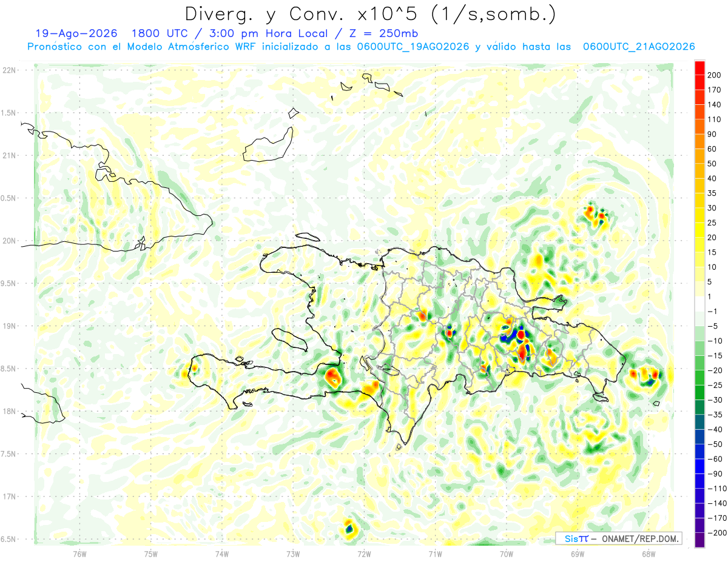Click the "-1" color scale label
Image resolution: width=728 pixels, height=562 pixels.
[713, 311]
